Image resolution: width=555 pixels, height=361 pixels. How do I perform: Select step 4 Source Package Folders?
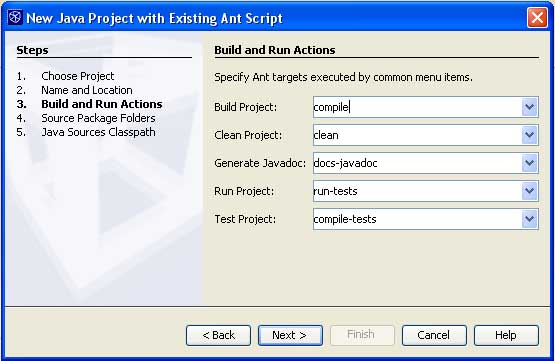(x=98, y=118)
